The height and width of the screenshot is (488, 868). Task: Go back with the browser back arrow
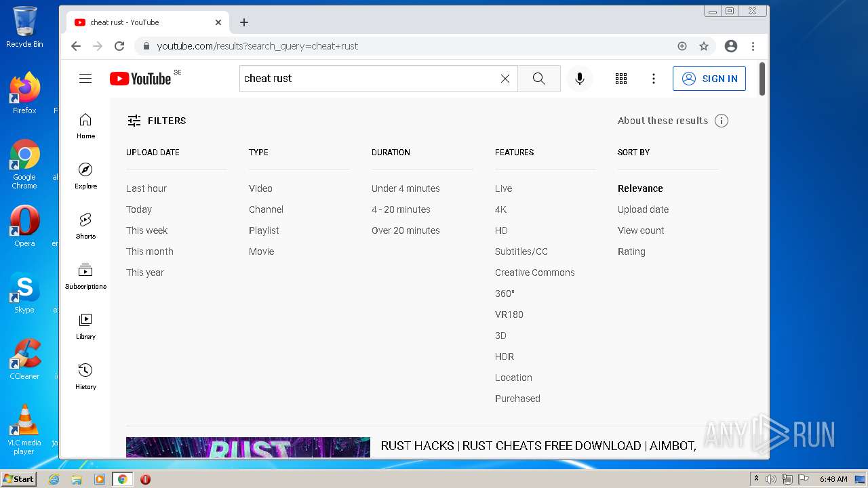[x=76, y=46]
